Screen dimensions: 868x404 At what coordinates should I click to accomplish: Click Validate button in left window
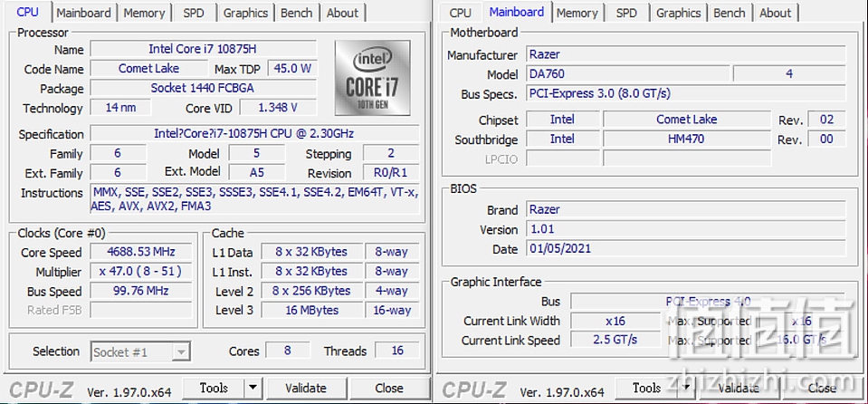tap(306, 388)
